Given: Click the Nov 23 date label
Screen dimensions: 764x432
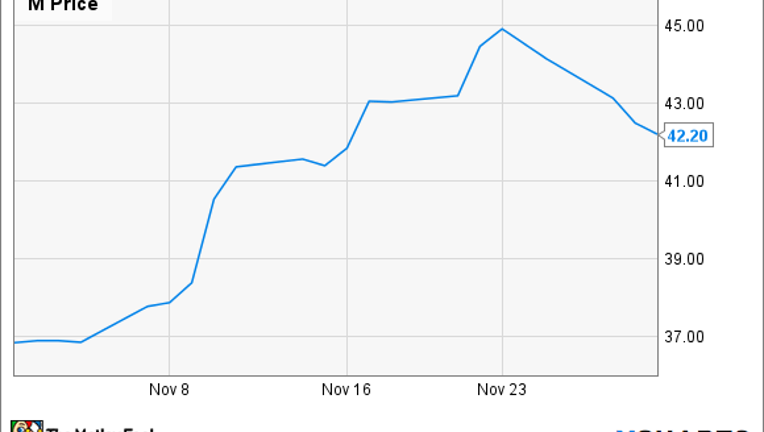Looking at the screenshot, I should click(502, 390).
